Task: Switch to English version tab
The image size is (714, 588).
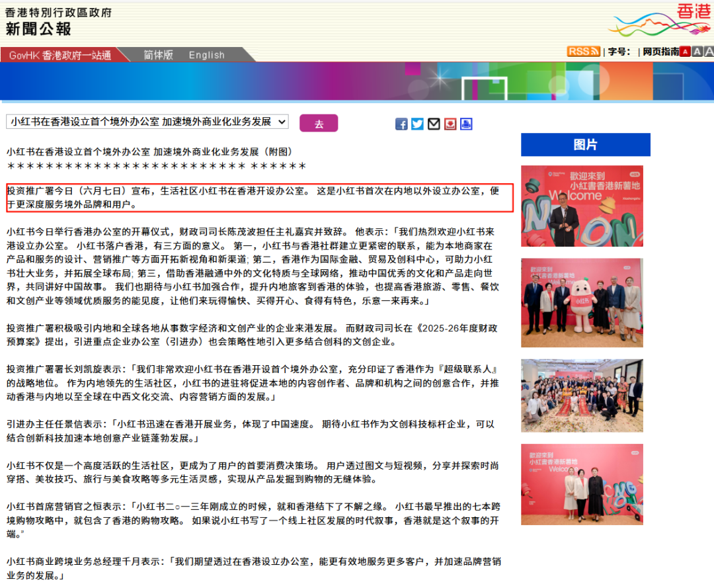Action: coord(207,55)
